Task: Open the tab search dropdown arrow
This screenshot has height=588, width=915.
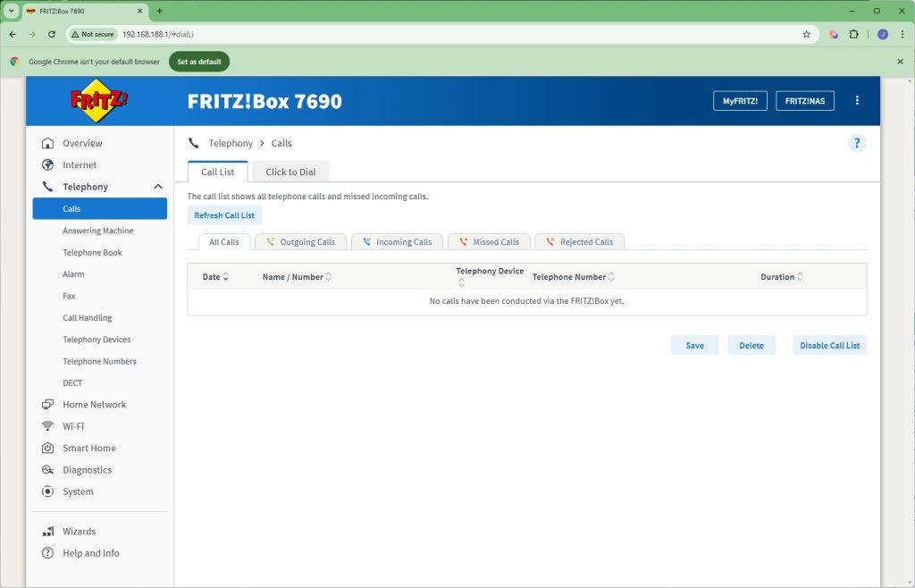Action: [x=11, y=11]
